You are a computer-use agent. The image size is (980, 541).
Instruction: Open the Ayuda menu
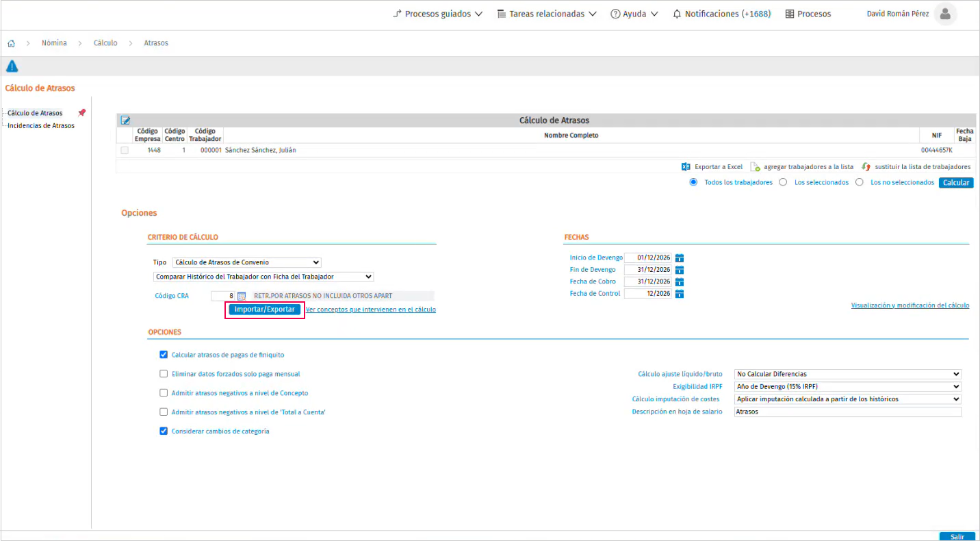(x=634, y=14)
